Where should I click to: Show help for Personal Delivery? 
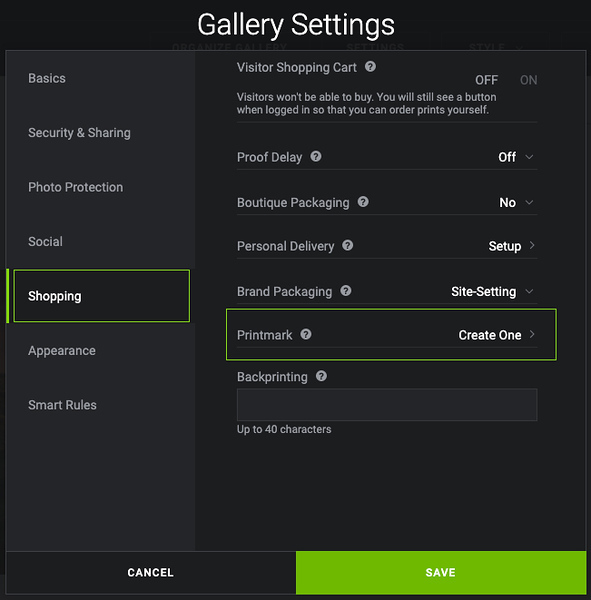click(x=348, y=245)
